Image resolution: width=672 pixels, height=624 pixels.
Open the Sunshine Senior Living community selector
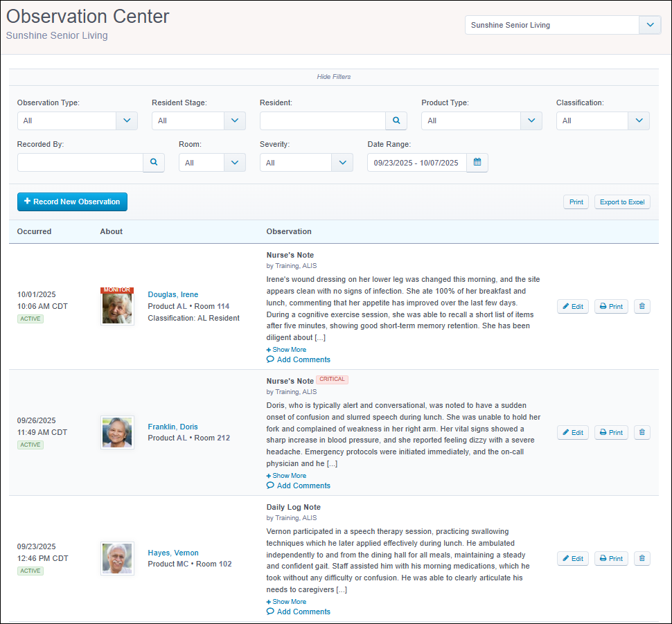tap(563, 25)
